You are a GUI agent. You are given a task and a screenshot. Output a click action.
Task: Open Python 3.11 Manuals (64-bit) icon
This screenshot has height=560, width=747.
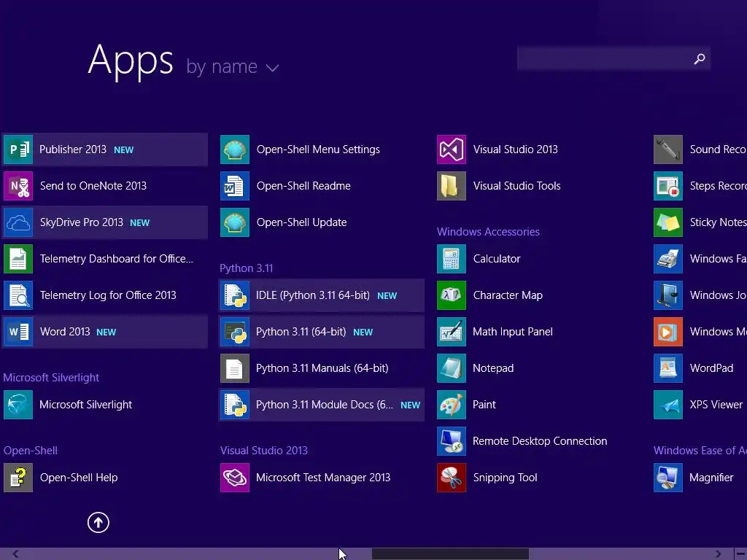pyautogui.click(x=235, y=368)
